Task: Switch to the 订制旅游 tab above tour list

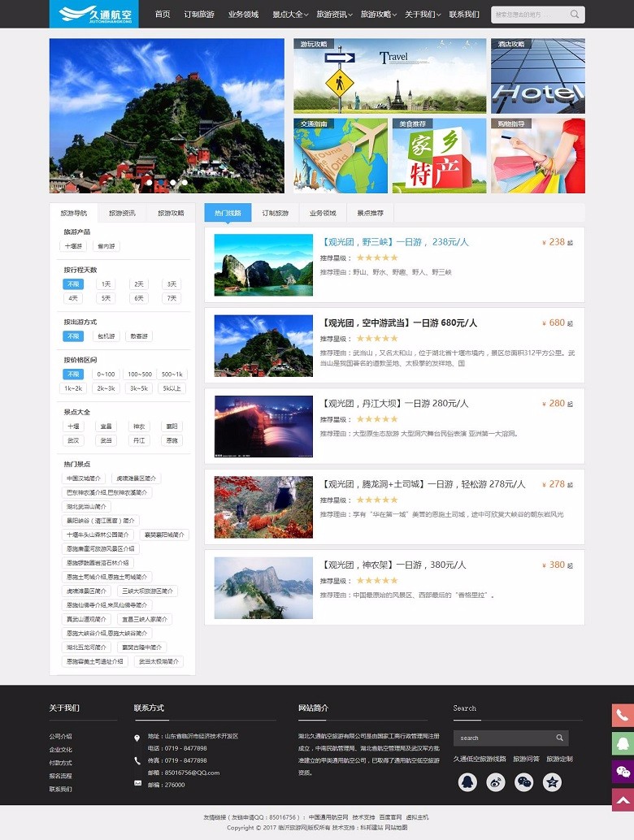Action: pos(275,213)
